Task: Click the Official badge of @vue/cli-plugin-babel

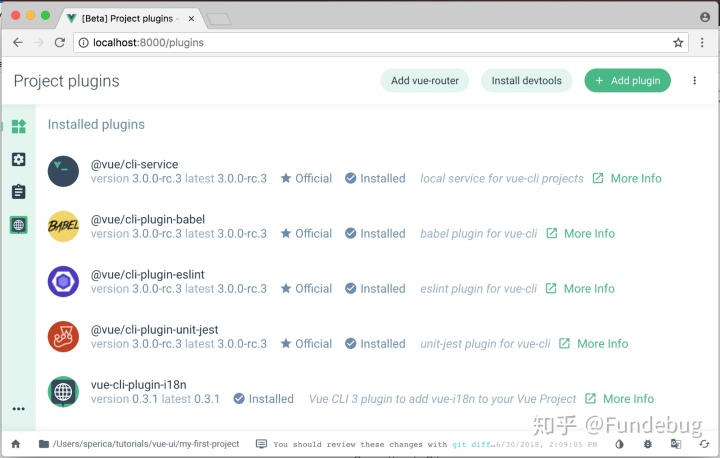Action: 306,233
